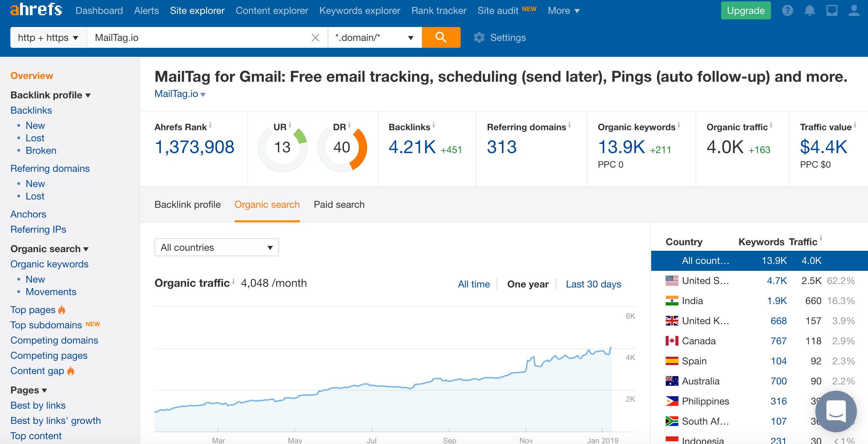
Task: Open the Dashboard menu item
Action: [99, 11]
